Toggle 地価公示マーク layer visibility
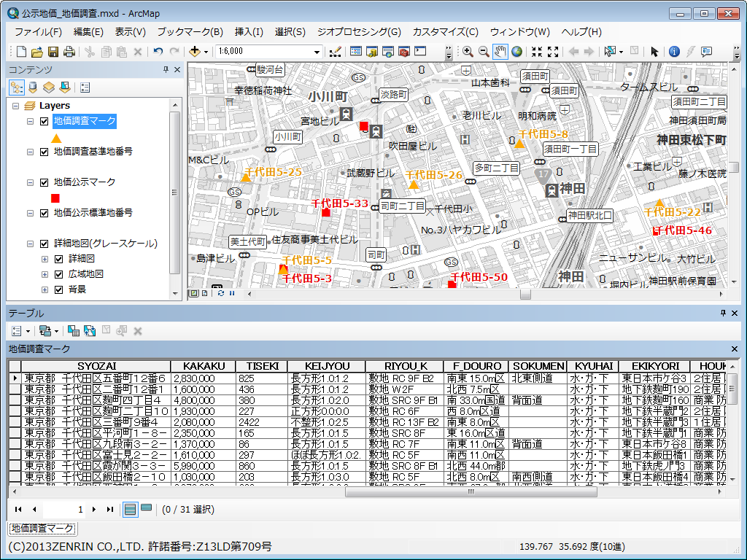Image resolution: width=747 pixels, height=560 pixels. pyautogui.click(x=44, y=182)
